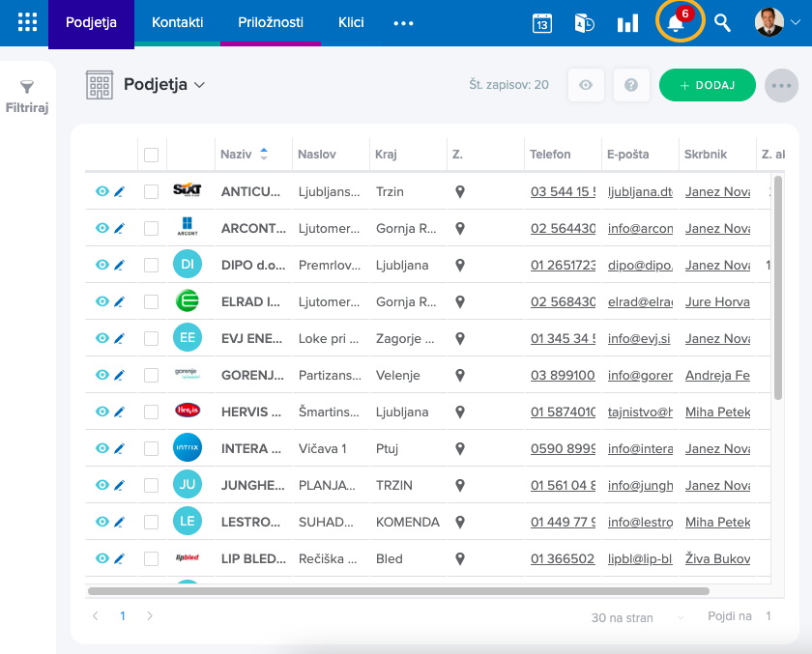
Task: Click the horizontal scrollbar under the table
Action: (x=398, y=590)
